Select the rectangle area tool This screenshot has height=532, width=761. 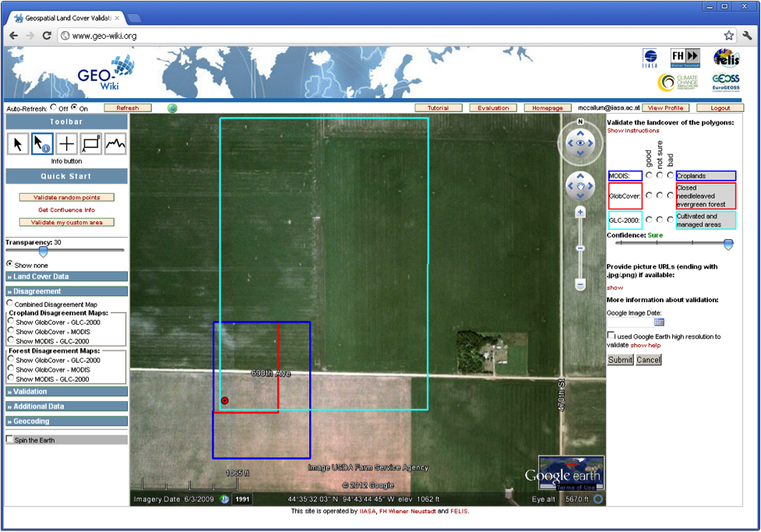point(91,144)
